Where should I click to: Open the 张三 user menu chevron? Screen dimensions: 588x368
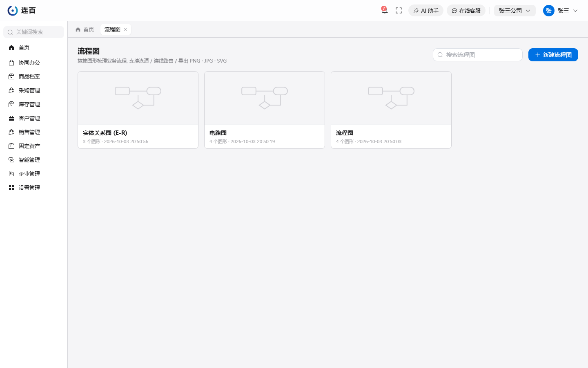pyautogui.click(x=575, y=11)
